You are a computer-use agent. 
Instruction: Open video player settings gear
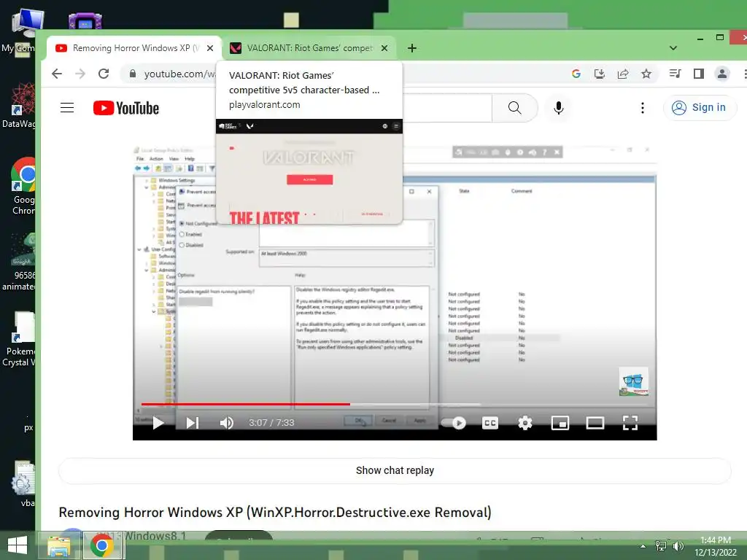[525, 423]
